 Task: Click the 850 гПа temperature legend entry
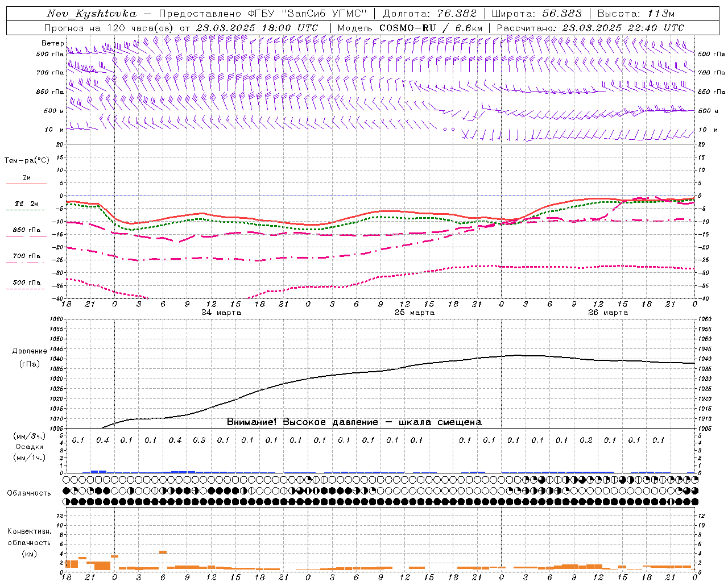pos(26,230)
